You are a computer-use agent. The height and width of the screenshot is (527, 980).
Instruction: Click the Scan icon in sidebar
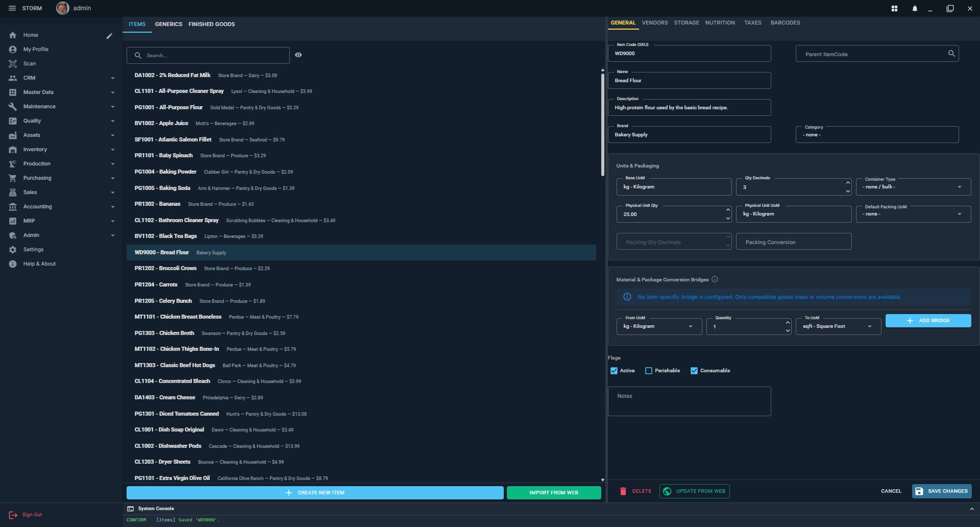click(13, 64)
